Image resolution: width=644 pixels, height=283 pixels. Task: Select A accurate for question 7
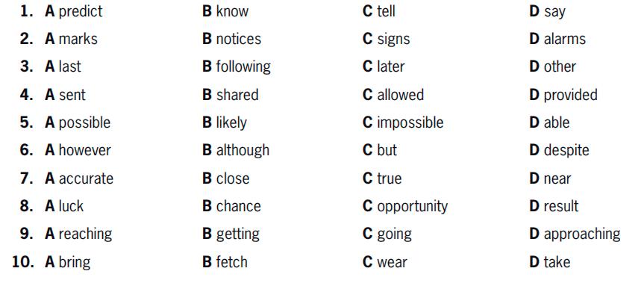click(x=79, y=178)
